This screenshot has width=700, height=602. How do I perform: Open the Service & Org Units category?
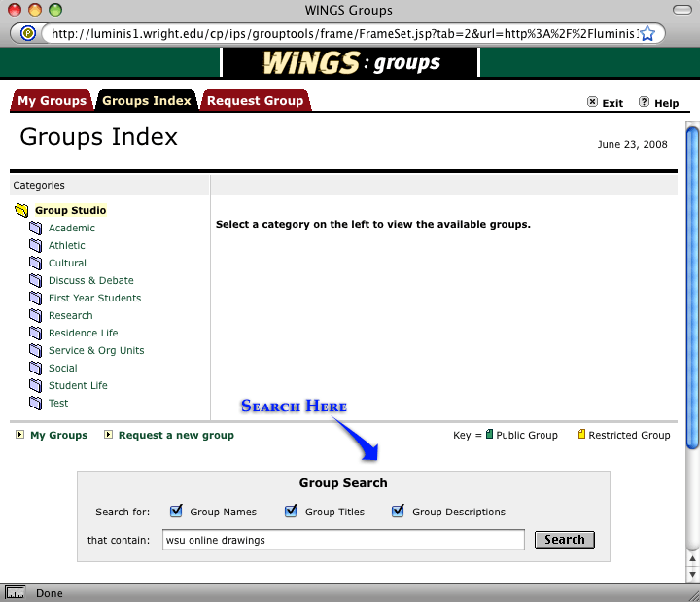[96, 351]
